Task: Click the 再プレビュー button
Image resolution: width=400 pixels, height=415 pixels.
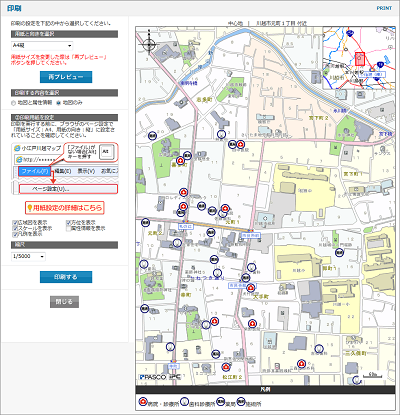Action: 66,77
